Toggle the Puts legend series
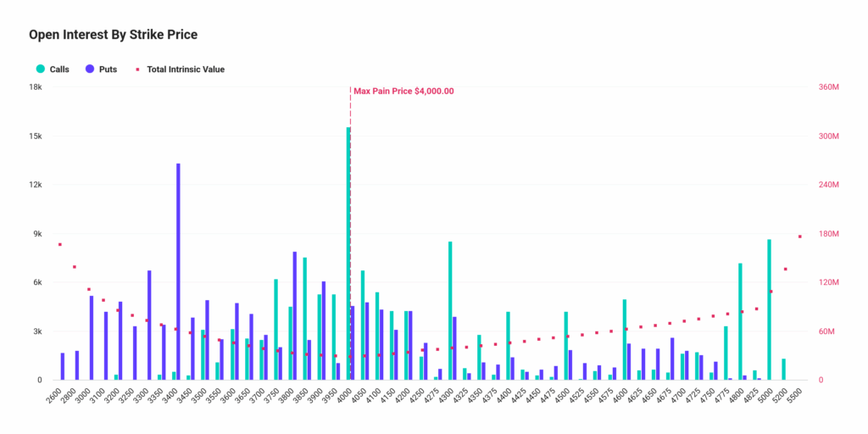This screenshot has width=868, height=434. (102, 70)
